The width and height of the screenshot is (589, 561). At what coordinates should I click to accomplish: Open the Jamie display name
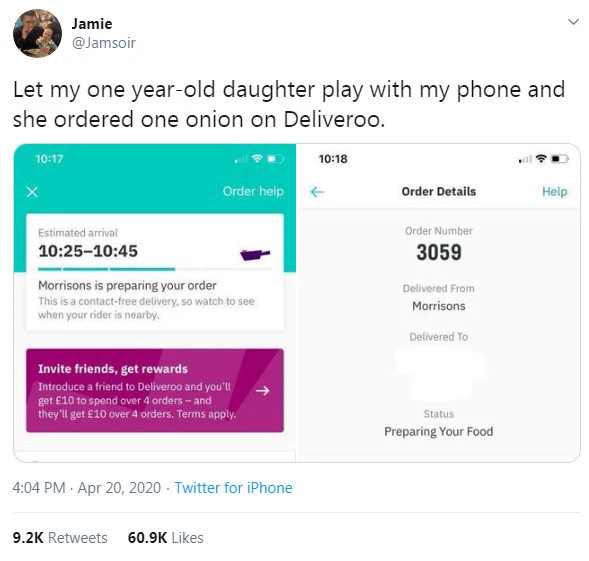[x=92, y=24]
